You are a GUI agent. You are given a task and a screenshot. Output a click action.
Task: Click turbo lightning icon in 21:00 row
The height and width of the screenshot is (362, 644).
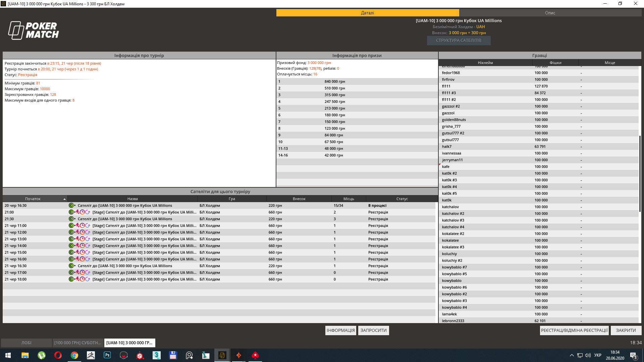(x=77, y=212)
